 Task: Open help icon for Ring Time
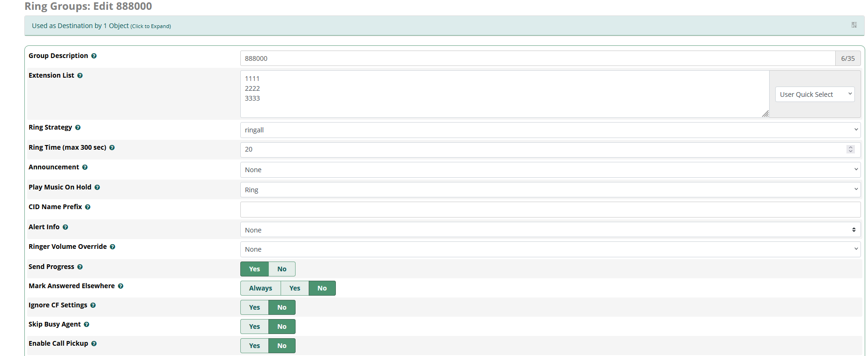point(112,148)
